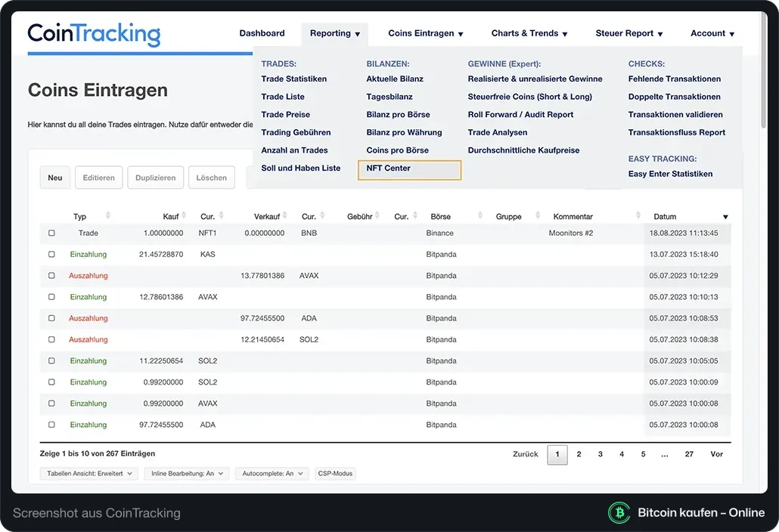Click Vor to go next page
Viewport: 779px width, 532px height.
point(716,454)
